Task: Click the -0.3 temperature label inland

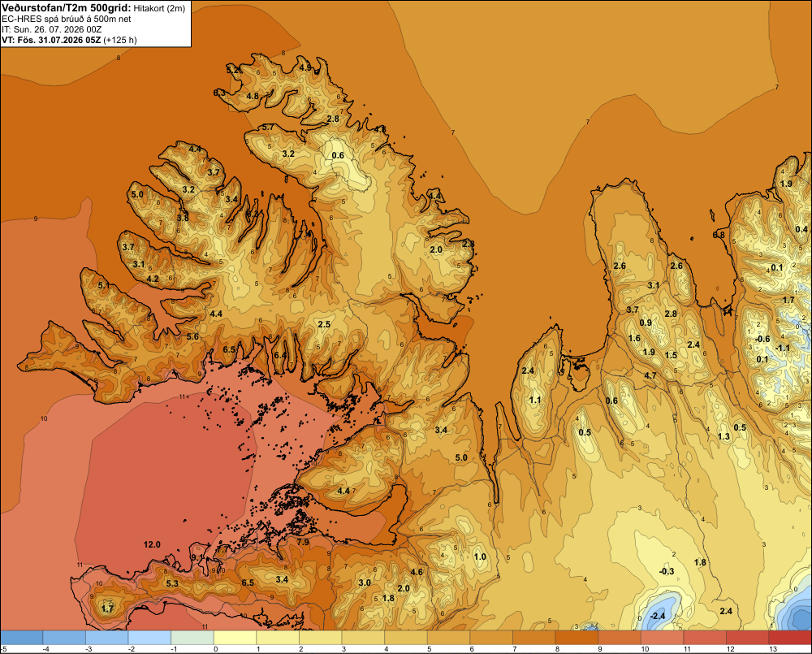Action: click(x=667, y=571)
